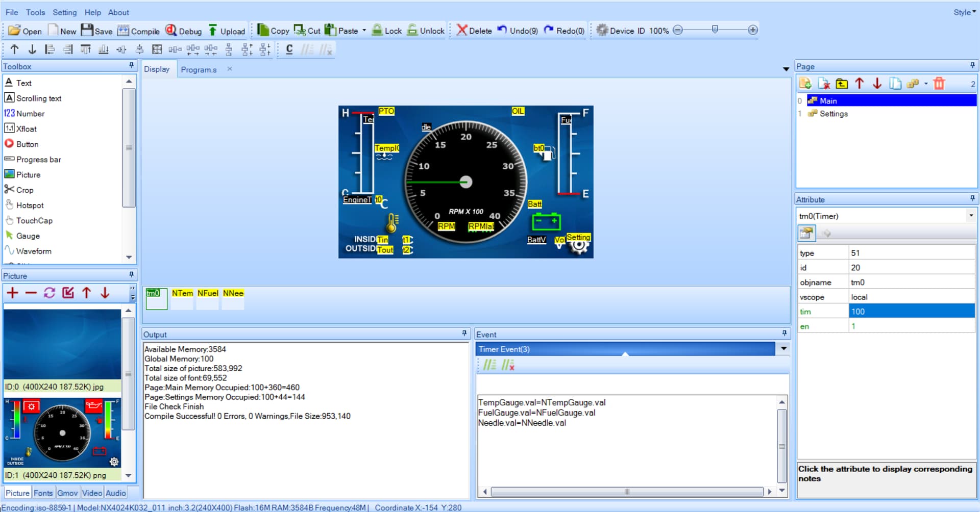Create a new project with New button
980x512 pixels.
coord(62,31)
